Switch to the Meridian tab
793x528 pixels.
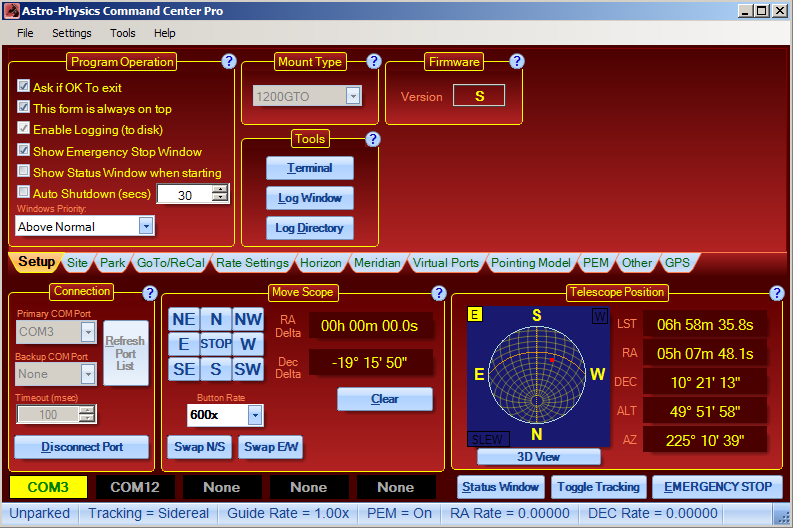pyautogui.click(x=377, y=263)
